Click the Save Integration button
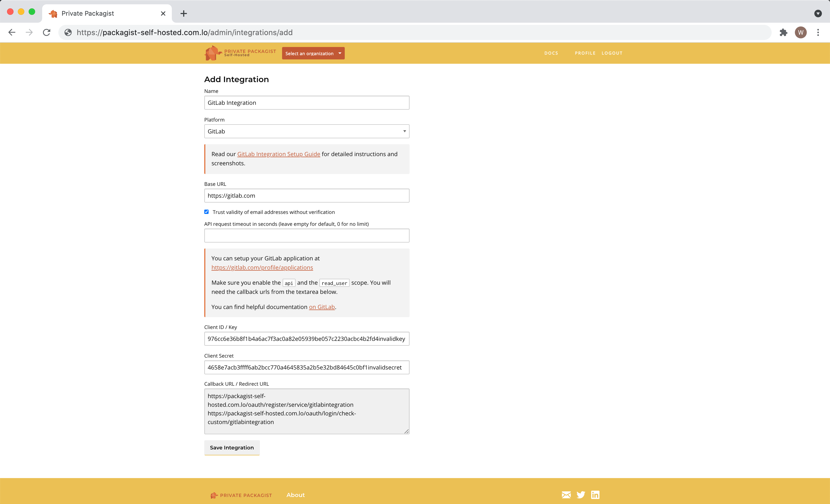The image size is (830, 504). pyautogui.click(x=232, y=447)
